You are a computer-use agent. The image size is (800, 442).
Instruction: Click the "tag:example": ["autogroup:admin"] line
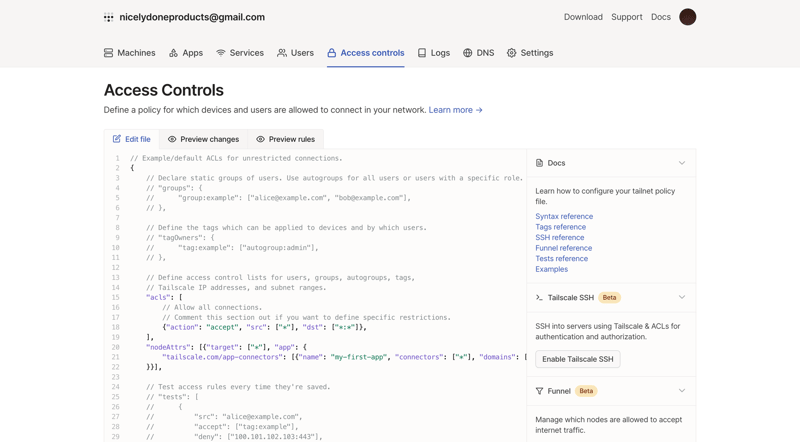point(232,248)
